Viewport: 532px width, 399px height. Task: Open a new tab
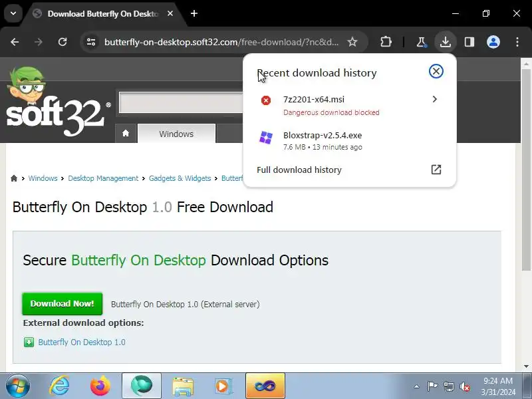194,13
